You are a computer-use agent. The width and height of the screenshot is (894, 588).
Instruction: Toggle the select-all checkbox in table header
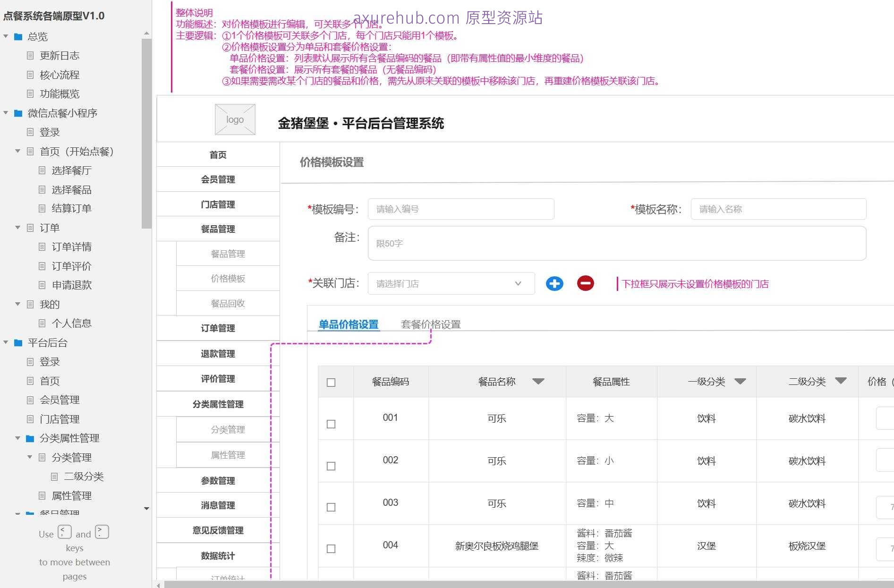click(331, 382)
